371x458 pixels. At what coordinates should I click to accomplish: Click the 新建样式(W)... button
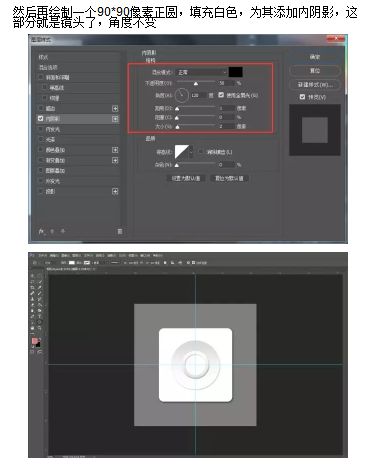click(315, 85)
